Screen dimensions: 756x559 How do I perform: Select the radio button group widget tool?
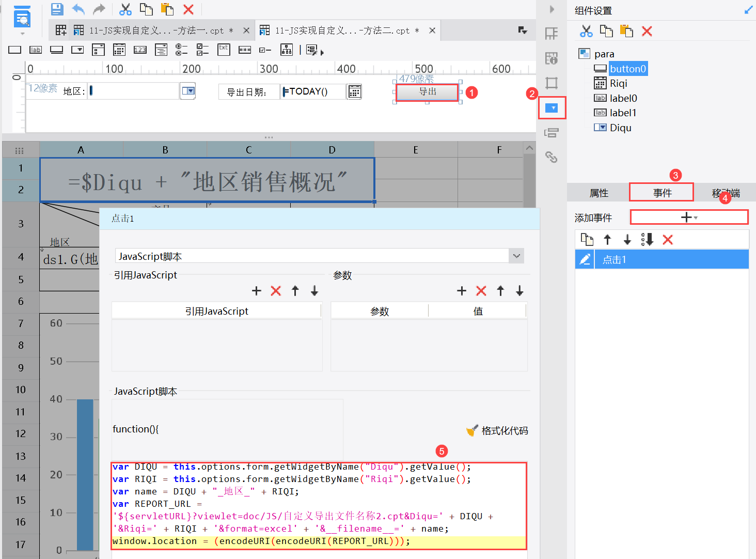tap(182, 50)
